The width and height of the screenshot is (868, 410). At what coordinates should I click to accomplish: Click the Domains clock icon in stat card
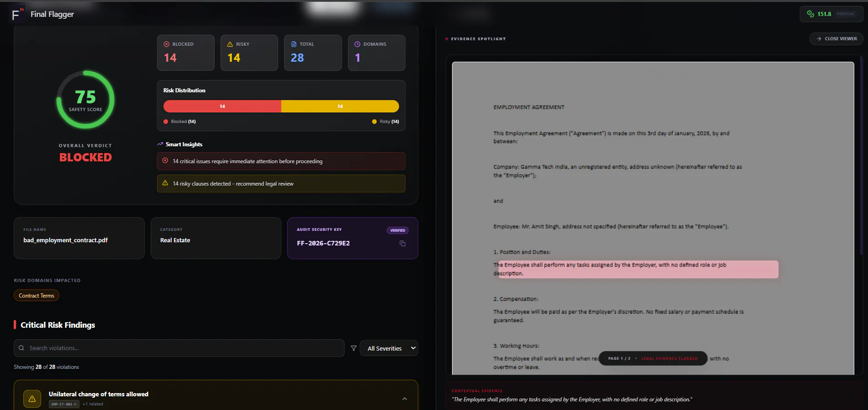[358, 44]
